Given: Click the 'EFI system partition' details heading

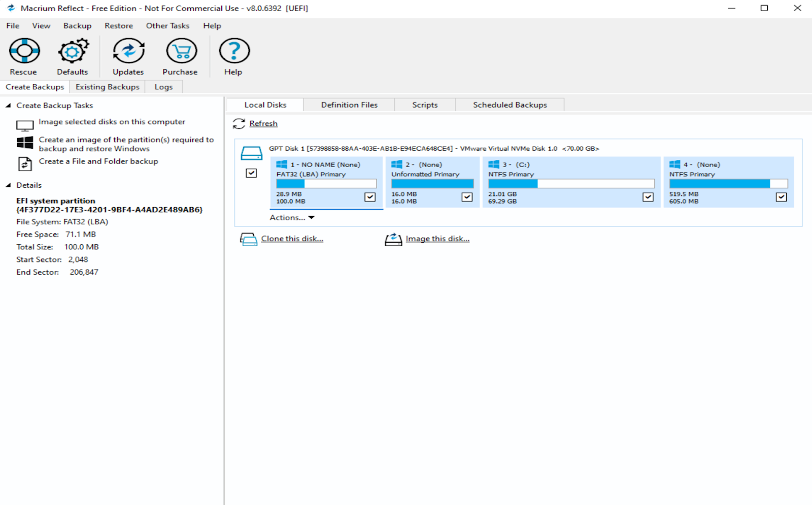Looking at the screenshot, I should [x=56, y=201].
